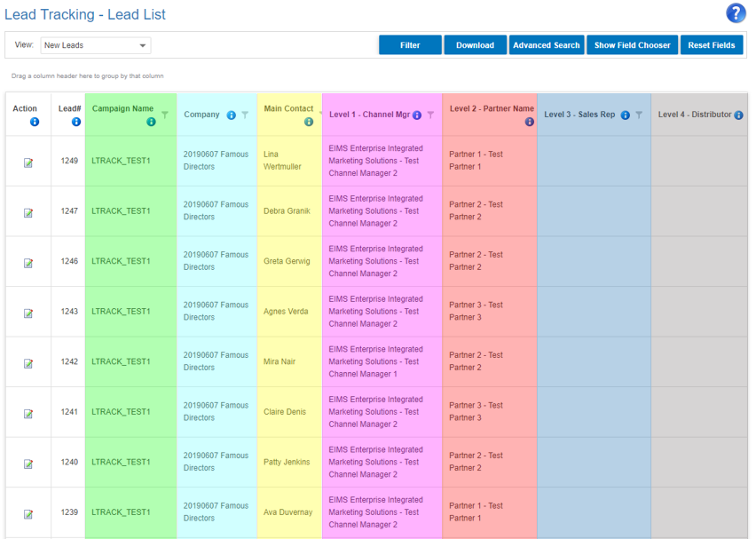Edit lead 1249 using its action icon
This screenshot has height=539, width=756.
tap(28, 162)
